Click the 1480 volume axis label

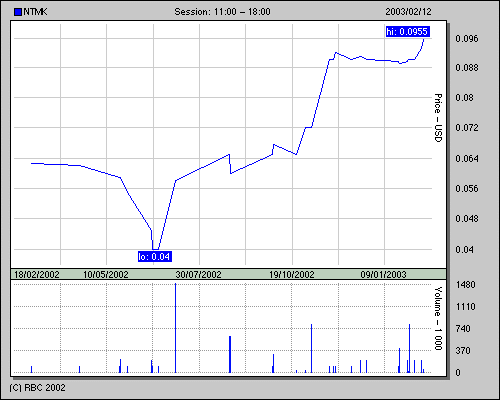coord(465,285)
